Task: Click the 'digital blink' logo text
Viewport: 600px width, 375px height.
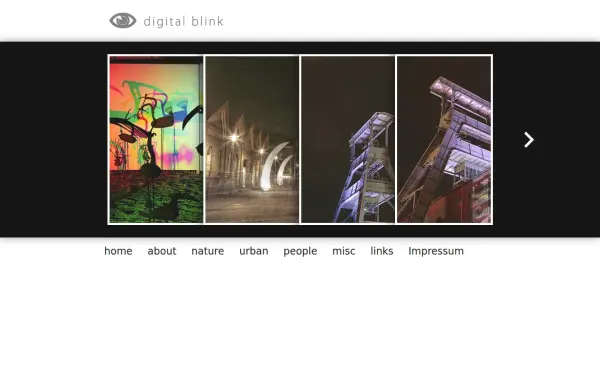Action: pyautogui.click(x=183, y=21)
